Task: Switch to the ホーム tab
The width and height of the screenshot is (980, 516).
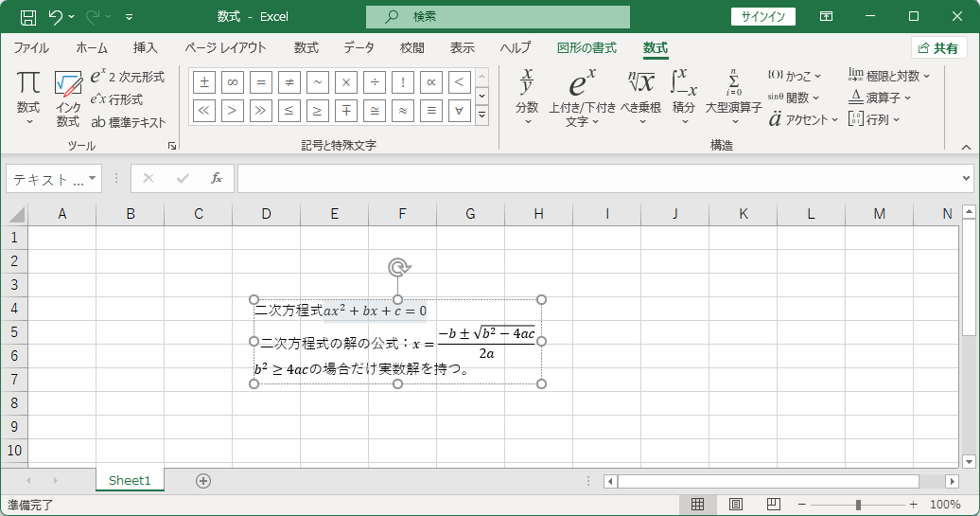Action: pyautogui.click(x=92, y=48)
